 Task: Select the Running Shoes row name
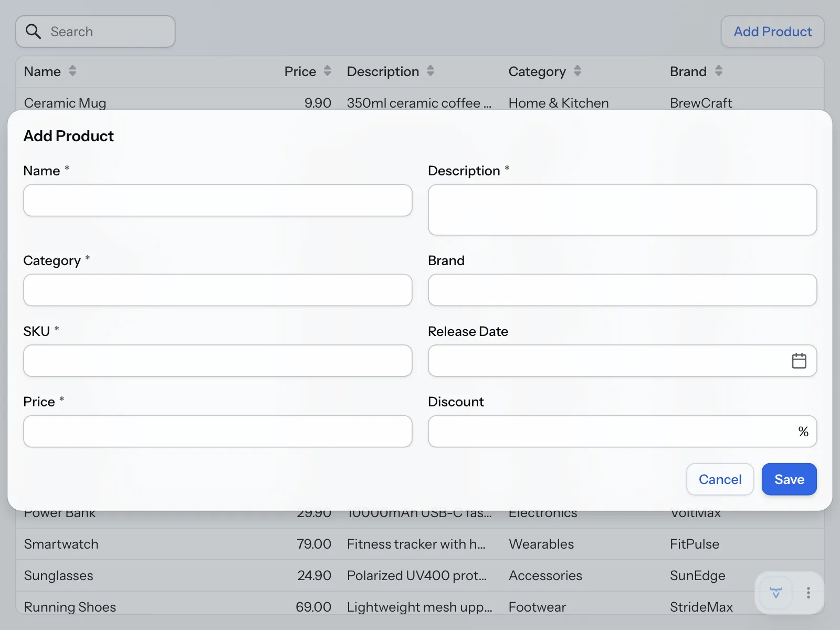[x=70, y=607]
